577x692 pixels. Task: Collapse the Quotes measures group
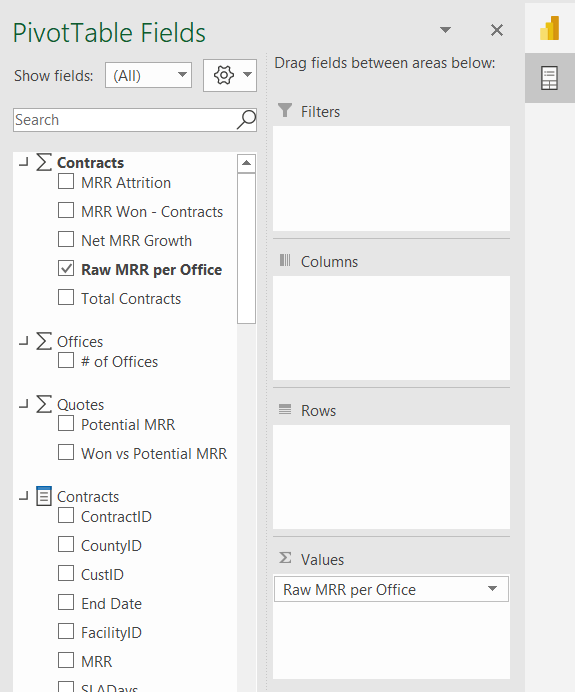click(24, 404)
